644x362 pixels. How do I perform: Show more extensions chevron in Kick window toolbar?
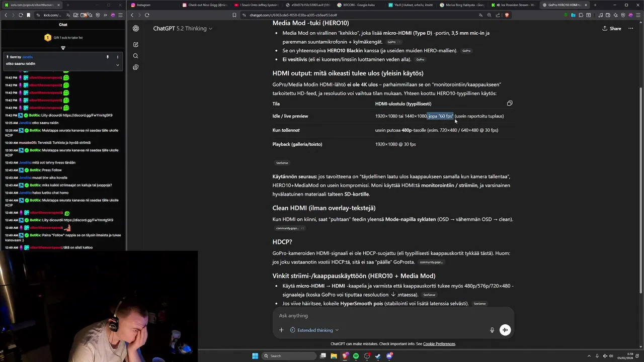click(105, 15)
